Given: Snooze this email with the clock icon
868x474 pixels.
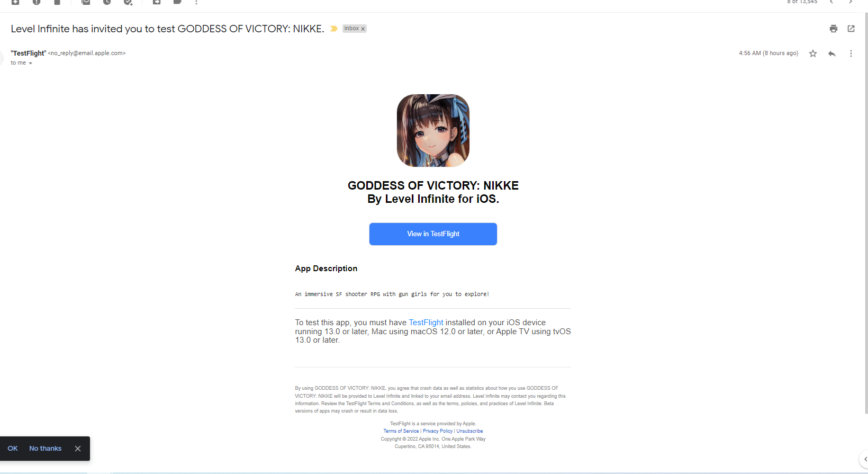Looking at the screenshot, I should (x=107, y=2).
